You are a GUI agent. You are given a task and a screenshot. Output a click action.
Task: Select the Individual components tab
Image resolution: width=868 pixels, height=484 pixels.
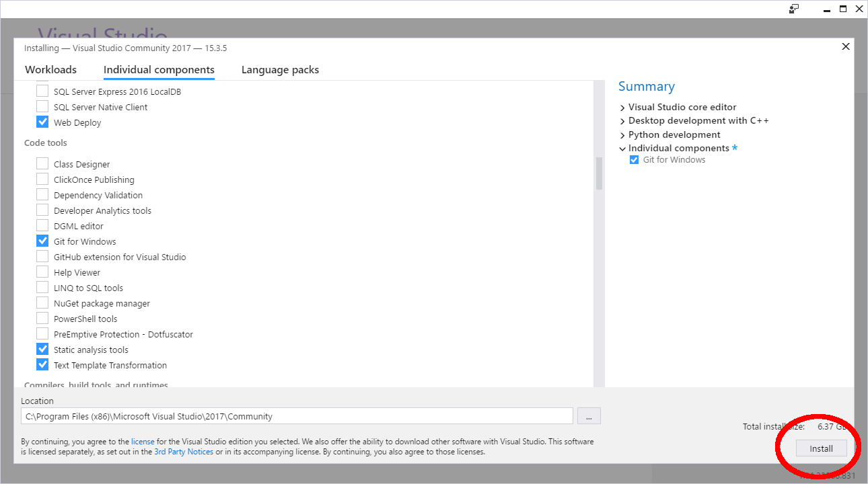pyautogui.click(x=159, y=70)
